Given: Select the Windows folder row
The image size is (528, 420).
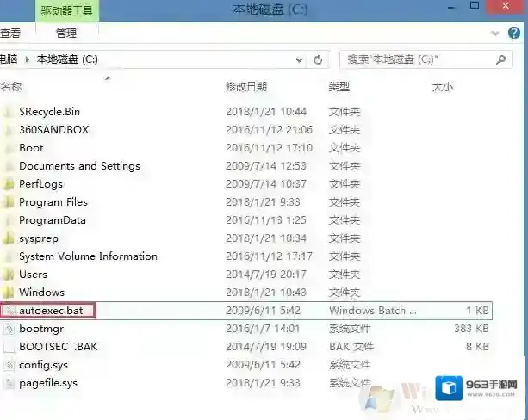Looking at the screenshot, I should click(41, 293).
